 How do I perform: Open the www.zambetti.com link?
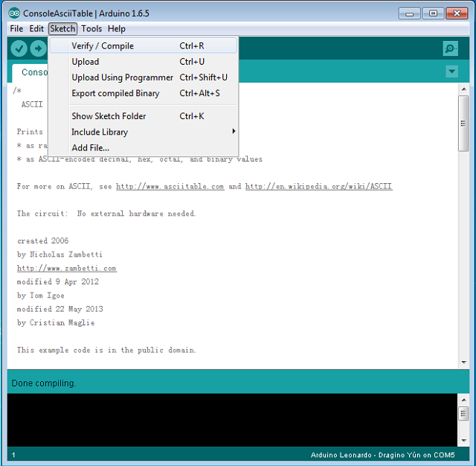pyautogui.click(x=67, y=269)
